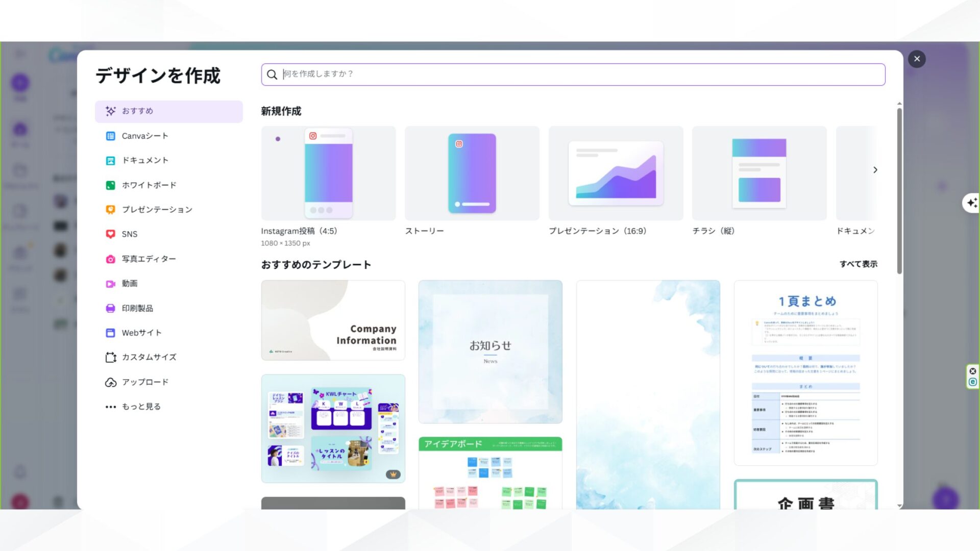This screenshot has height=551, width=980.
Task: Open the Canva AI sparkle panel on the right edge
Action: point(971,203)
